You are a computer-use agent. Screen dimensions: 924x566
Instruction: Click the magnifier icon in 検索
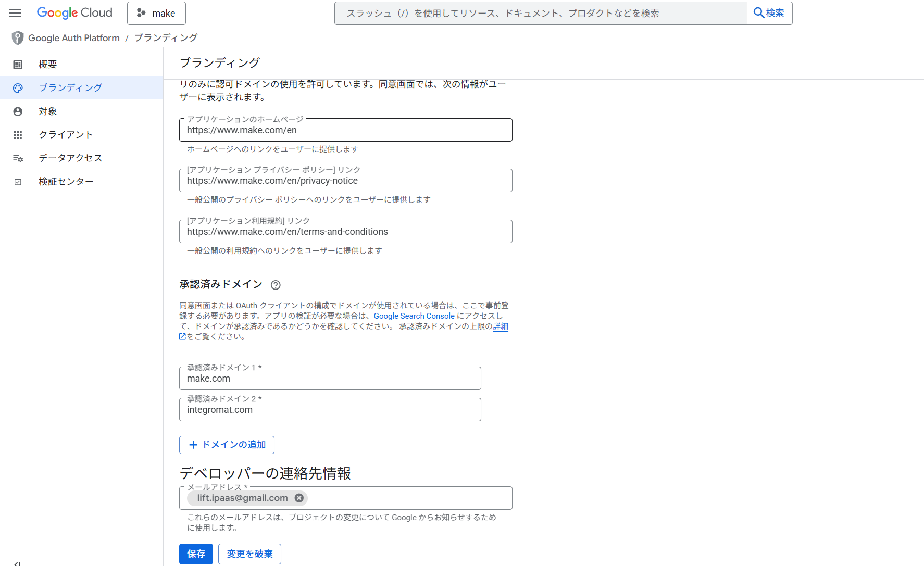[x=759, y=13]
